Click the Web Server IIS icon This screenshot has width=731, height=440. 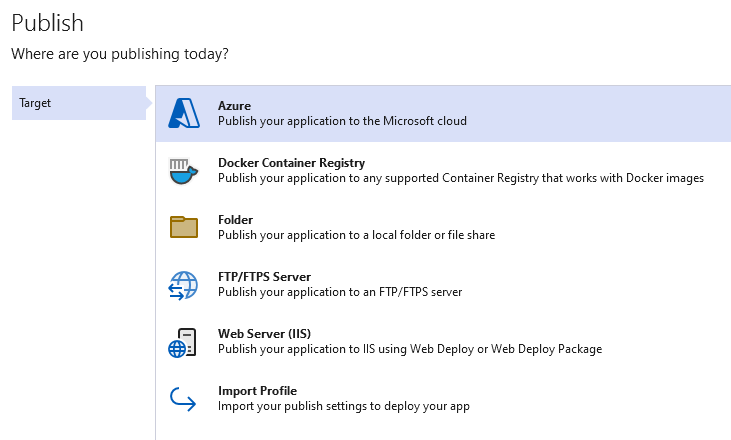coord(182,343)
